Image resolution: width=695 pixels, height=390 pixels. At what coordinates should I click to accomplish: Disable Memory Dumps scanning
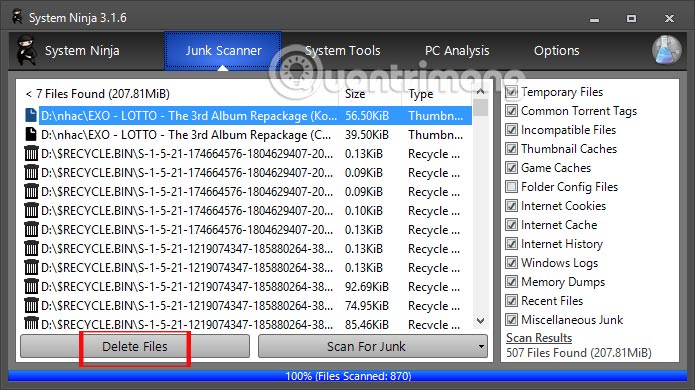click(511, 282)
